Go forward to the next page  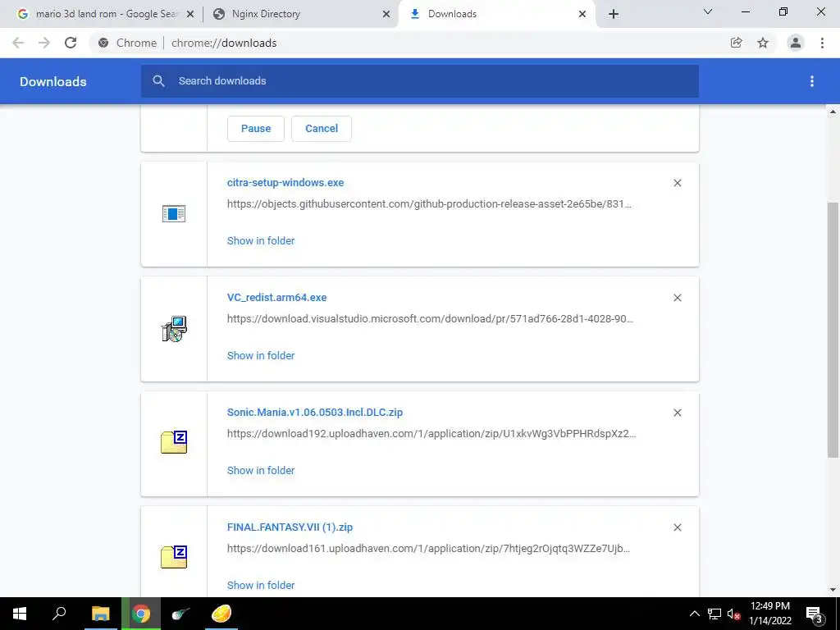pyautogui.click(x=44, y=43)
